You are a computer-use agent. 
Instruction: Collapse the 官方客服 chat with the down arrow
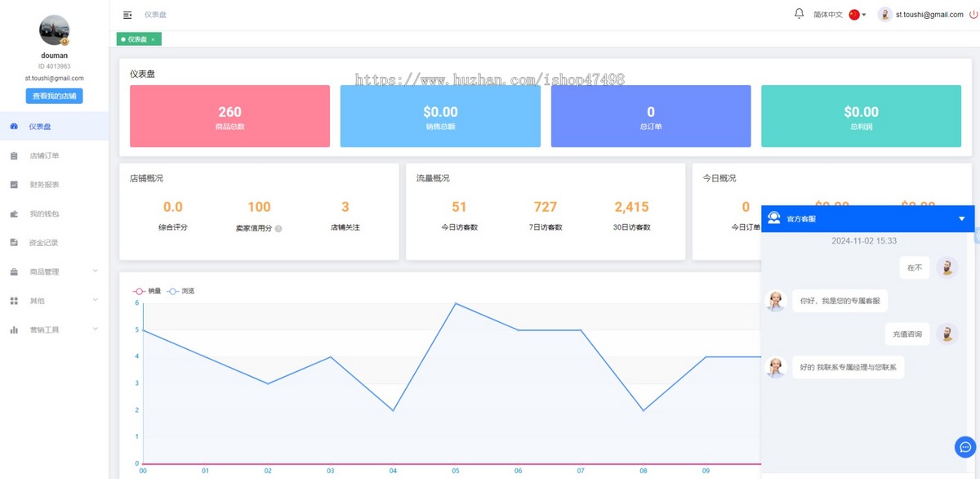point(961,219)
